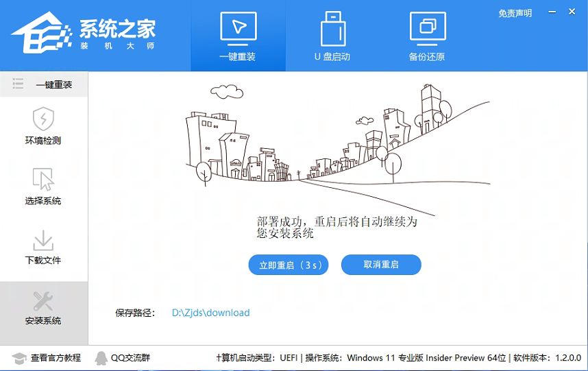Switch to the 一键重装 top tab

tap(238, 36)
